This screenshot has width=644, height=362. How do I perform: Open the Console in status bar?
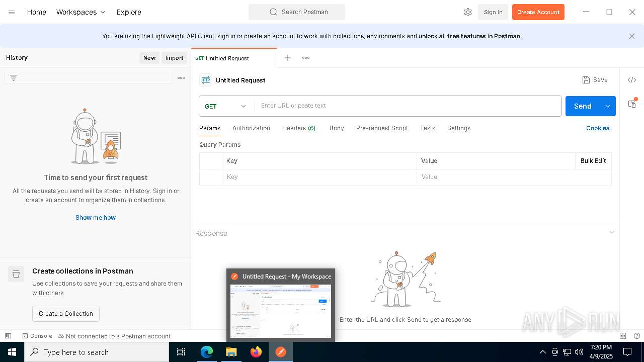[x=37, y=336]
